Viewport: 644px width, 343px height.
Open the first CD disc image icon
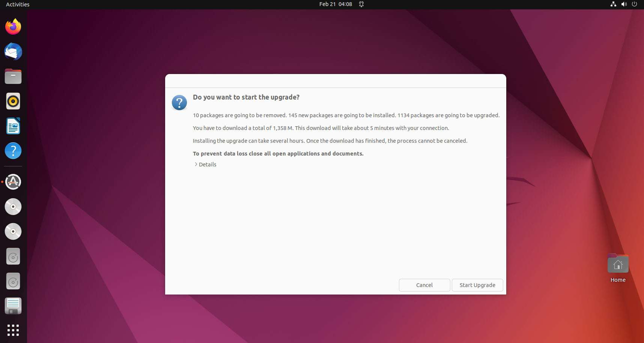(13, 207)
